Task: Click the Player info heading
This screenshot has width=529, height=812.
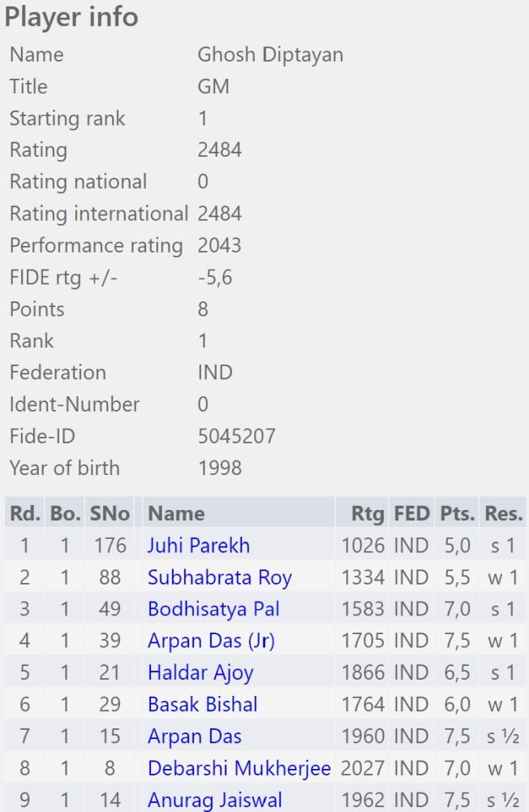Action: pyautogui.click(x=71, y=17)
